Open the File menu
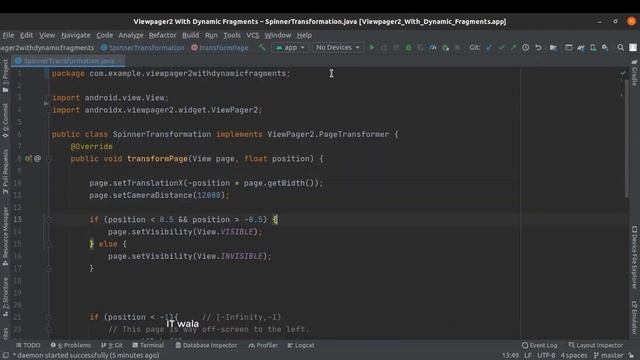 pyautogui.click(x=8, y=36)
